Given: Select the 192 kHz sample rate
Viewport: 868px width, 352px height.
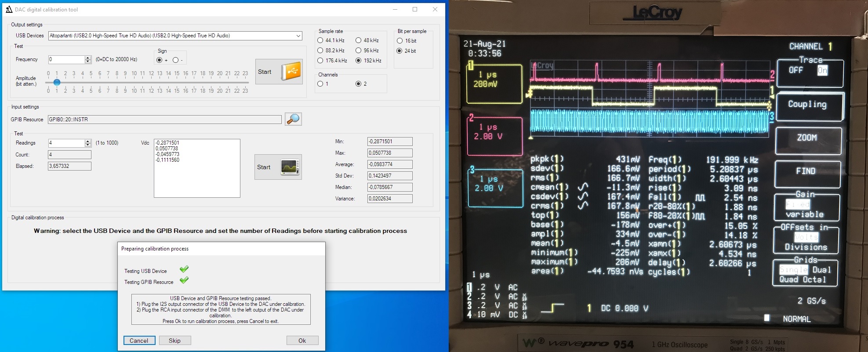Looking at the screenshot, I should click(358, 61).
